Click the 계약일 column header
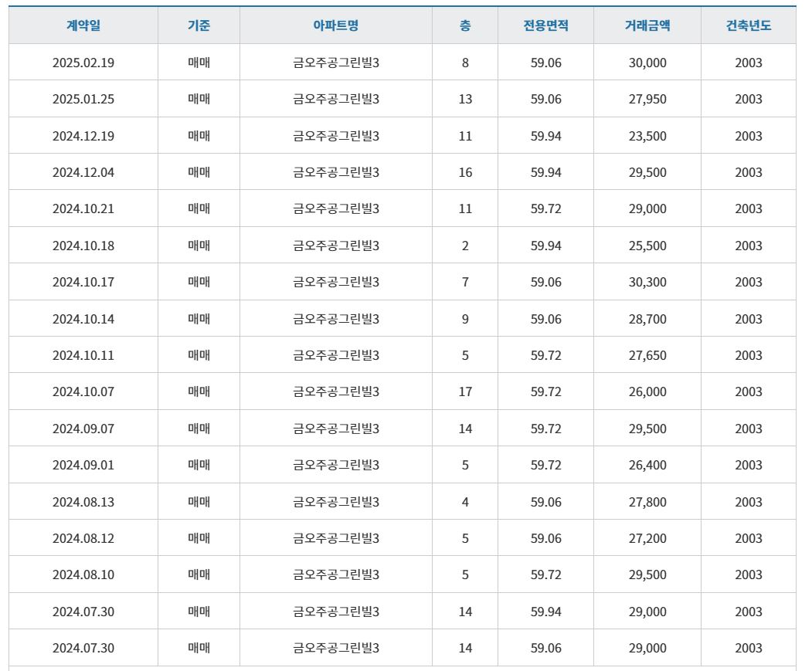Image resolution: width=812 pixels, height=671 pixels. click(83, 25)
